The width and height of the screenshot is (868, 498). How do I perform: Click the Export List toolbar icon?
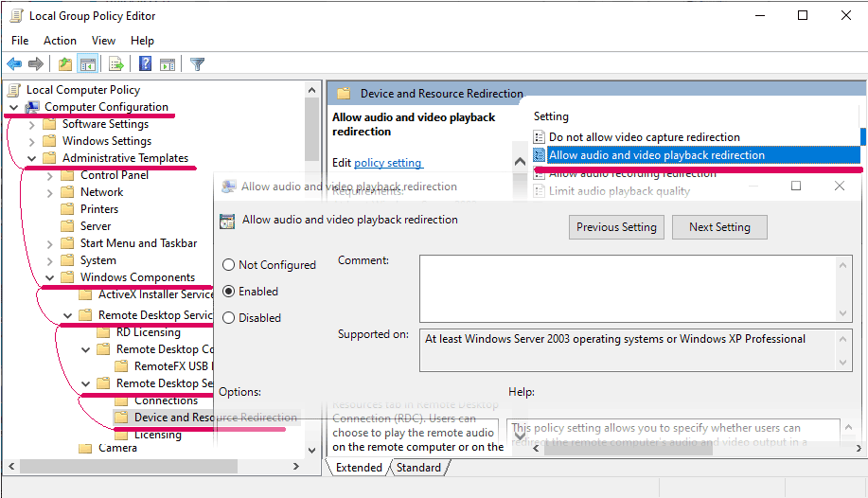pos(115,64)
